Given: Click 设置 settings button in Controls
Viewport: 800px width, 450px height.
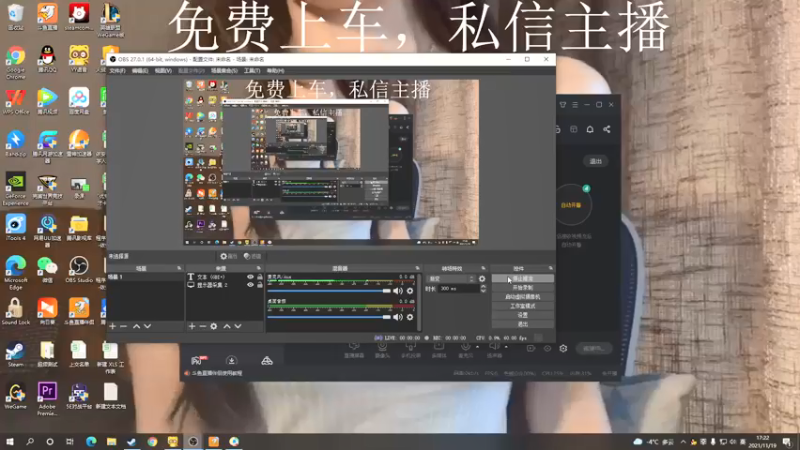Looking at the screenshot, I should pyautogui.click(x=522, y=315).
